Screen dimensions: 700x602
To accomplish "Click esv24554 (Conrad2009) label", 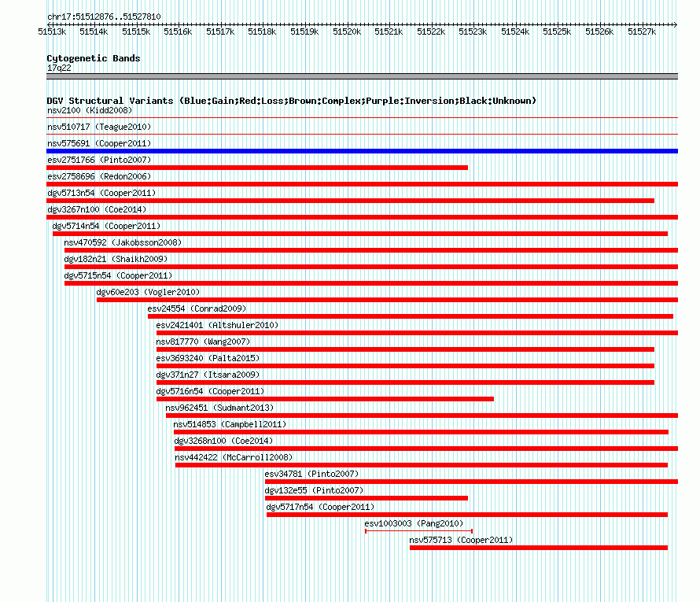I will [x=197, y=308].
